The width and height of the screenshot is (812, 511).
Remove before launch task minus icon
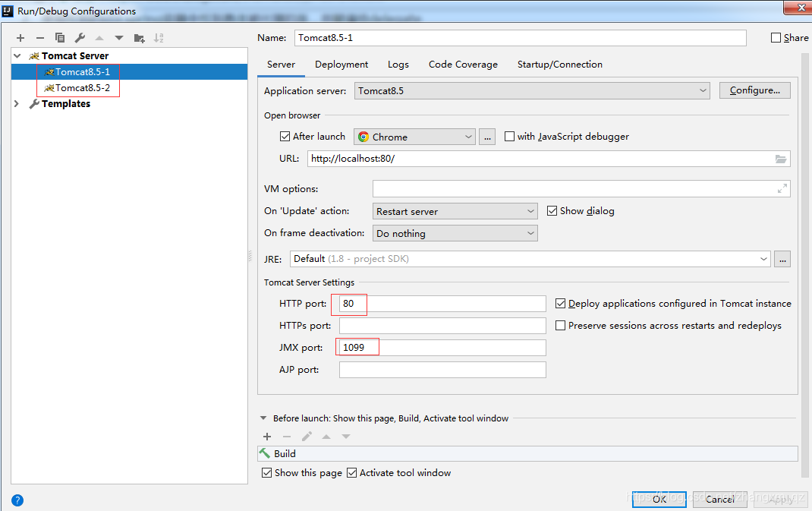(x=287, y=437)
